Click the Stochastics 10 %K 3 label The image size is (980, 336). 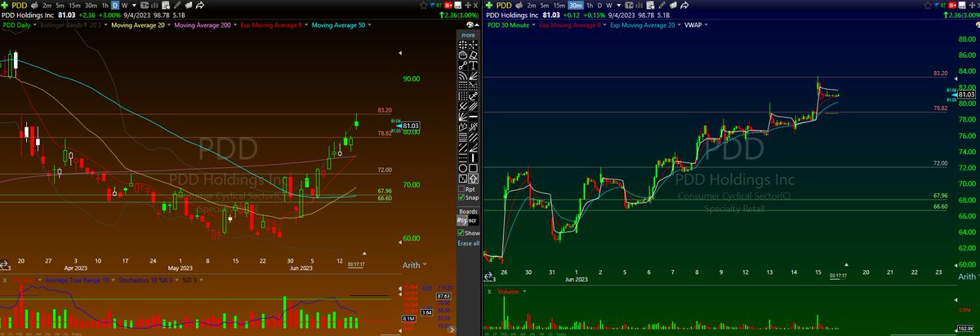click(x=145, y=280)
